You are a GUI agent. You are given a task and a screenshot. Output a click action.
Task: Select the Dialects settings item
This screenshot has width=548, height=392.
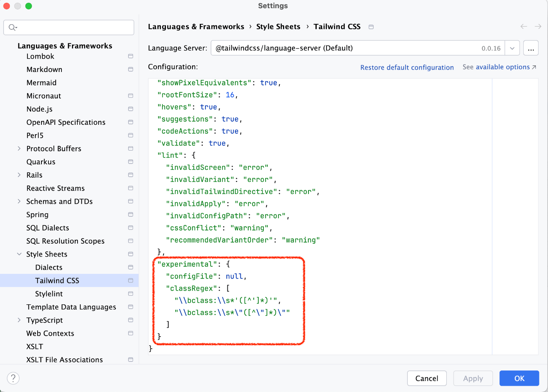pyautogui.click(x=49, y=267)
